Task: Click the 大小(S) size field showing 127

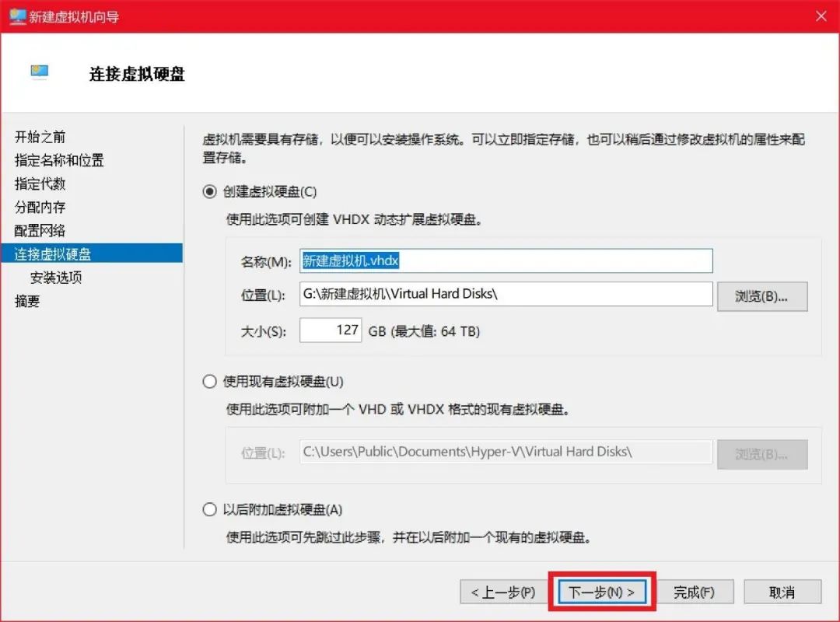Action: click(330, 330)
